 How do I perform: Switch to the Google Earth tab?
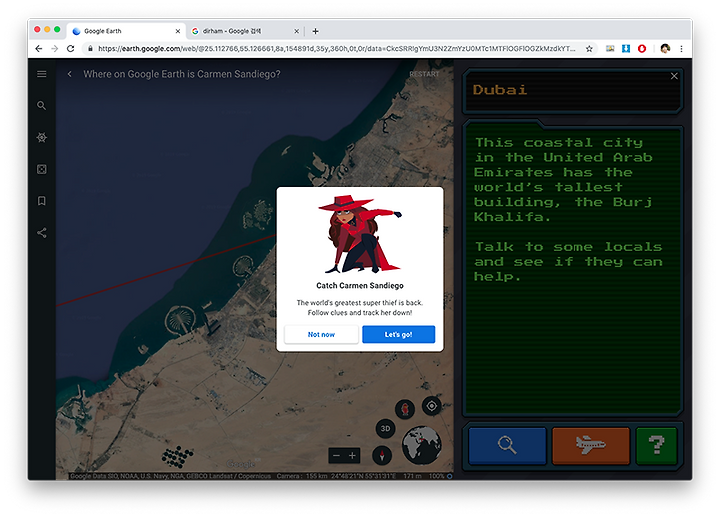[x=126, y=31]
